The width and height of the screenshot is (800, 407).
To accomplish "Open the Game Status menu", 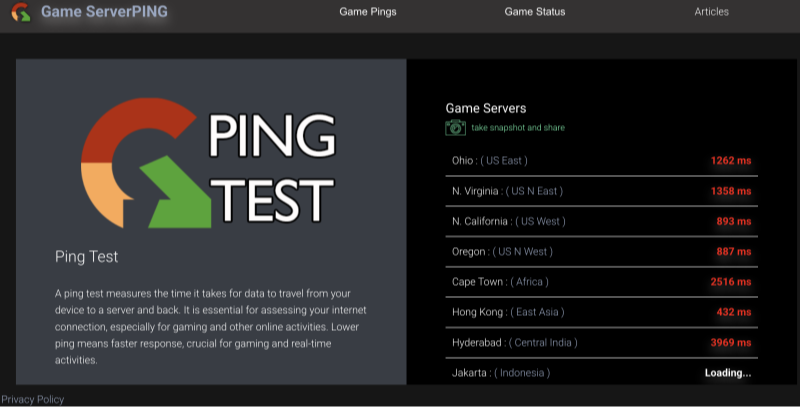I will tap(535, 12).
